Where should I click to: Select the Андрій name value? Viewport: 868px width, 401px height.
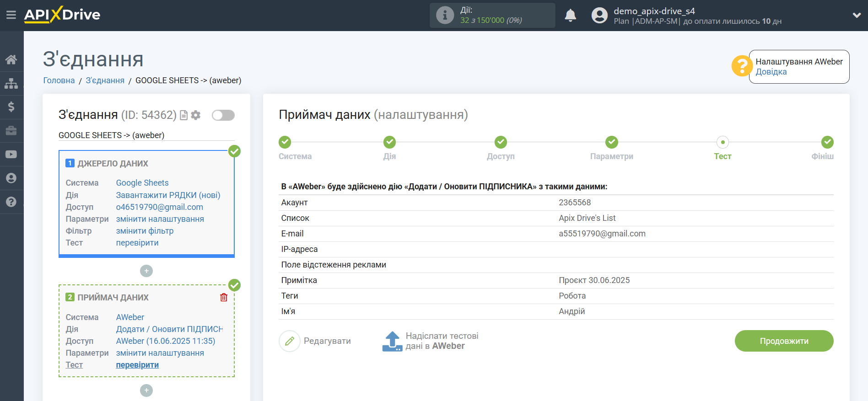571,311
